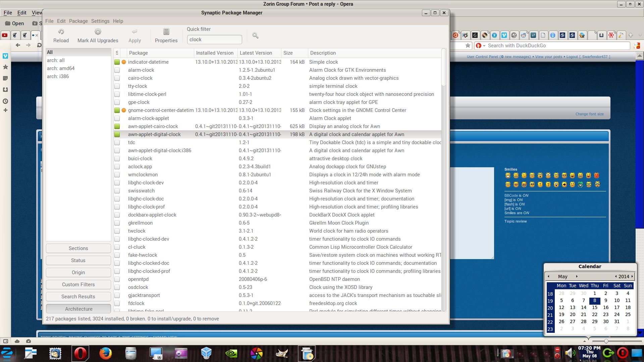Advance the calendar year past 2014
The width and height of the screenshot is (644, 362).
click(x=632, y=277)
